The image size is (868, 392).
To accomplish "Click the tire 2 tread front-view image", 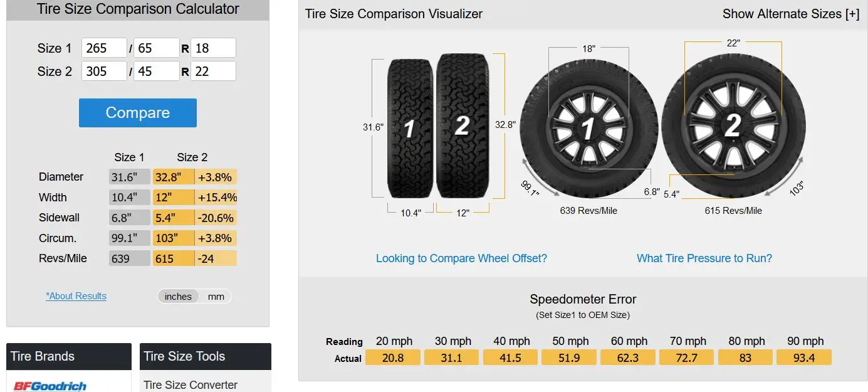I will coord(462,126).
